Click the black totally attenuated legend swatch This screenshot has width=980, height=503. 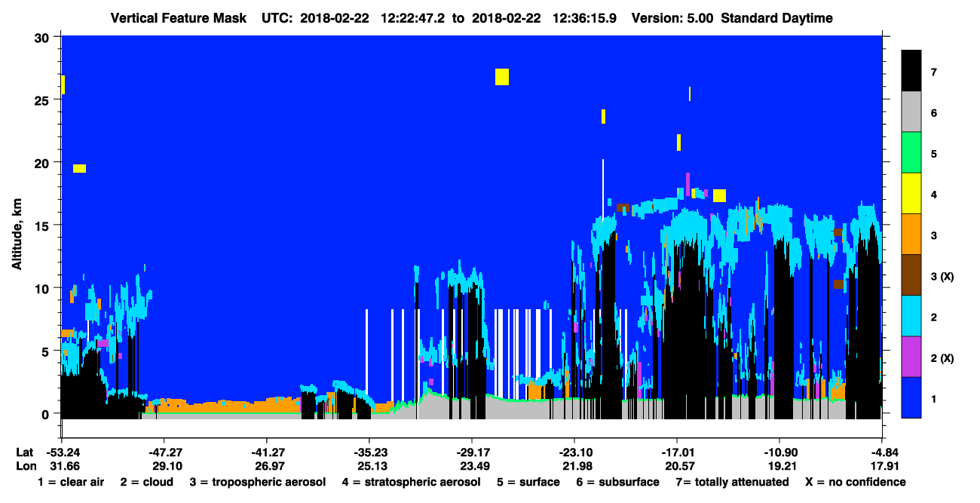[911, 71]
